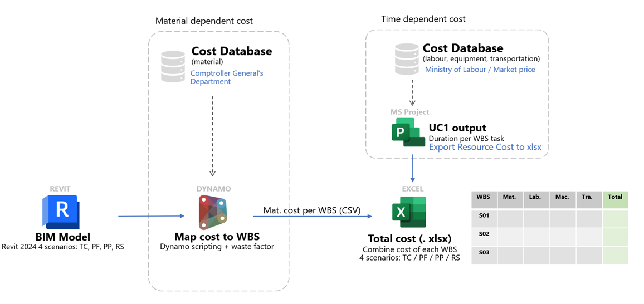
Task: Click the Mat. cell in row S01
Action: point(510,219)
